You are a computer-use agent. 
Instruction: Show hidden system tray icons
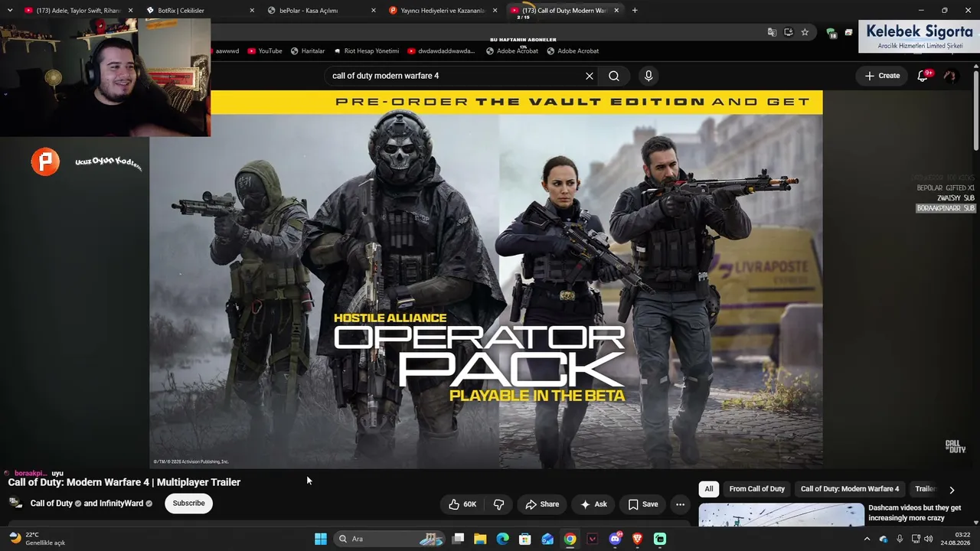[867, 539]
